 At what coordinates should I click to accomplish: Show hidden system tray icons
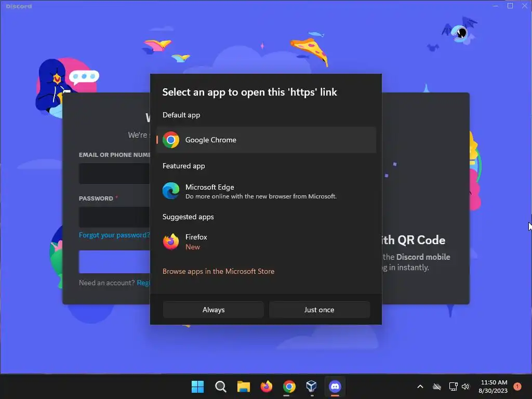[420, 387]
